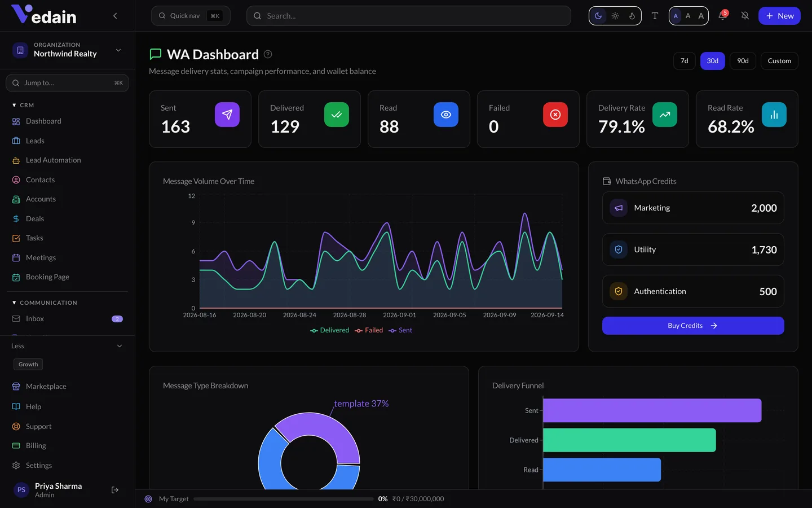The height and width of the screenshot is (508, 812).
Task: Click the Jump to input field
Action: click(67, 83)
